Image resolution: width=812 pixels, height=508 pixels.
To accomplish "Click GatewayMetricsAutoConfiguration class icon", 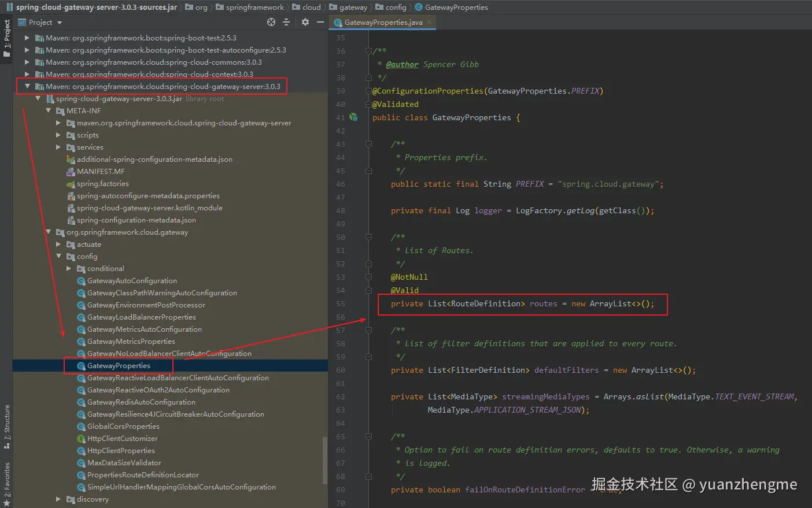I will (x=81, y=329).
